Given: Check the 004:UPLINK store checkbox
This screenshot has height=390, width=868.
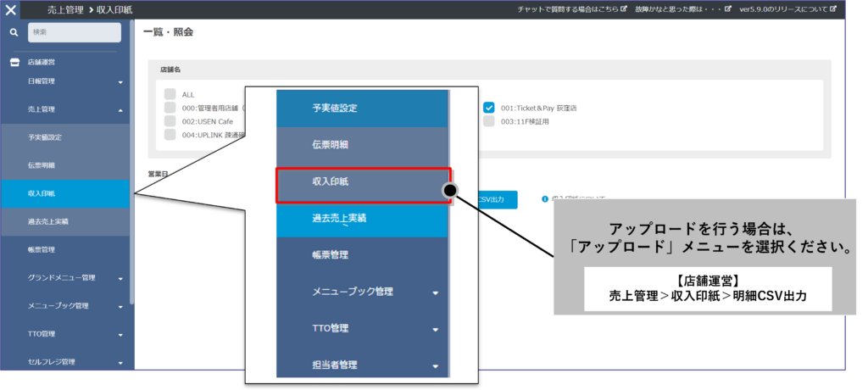Looking at the screenshot, I should [x=170, y=134].
